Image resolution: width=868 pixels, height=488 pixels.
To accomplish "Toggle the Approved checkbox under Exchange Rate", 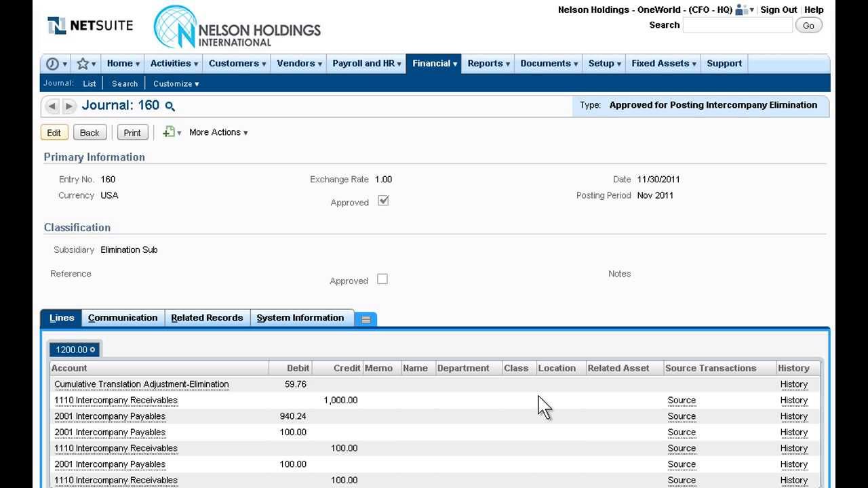I will coord(383,201).
